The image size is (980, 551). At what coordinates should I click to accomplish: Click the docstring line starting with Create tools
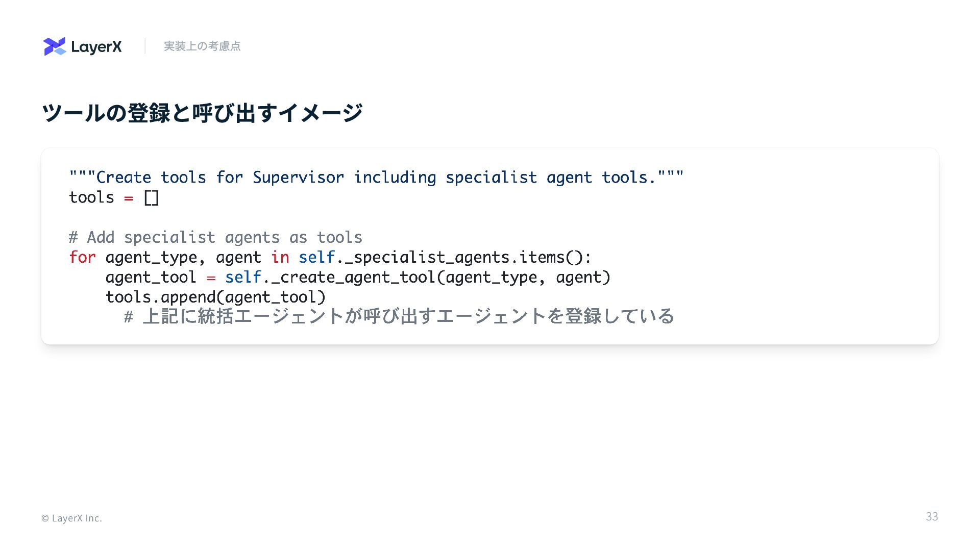click(376, 178)
